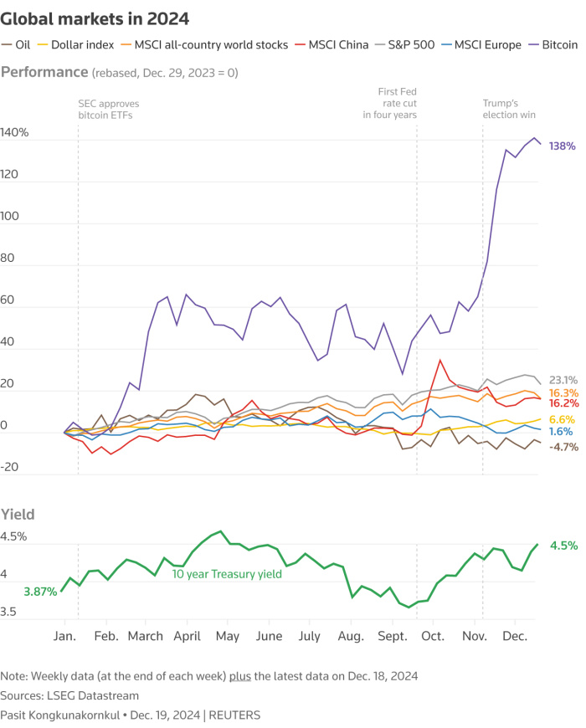Select the Dollar index legend entry
This screenshot has width=586, height=728.
(x=80, y=44)
